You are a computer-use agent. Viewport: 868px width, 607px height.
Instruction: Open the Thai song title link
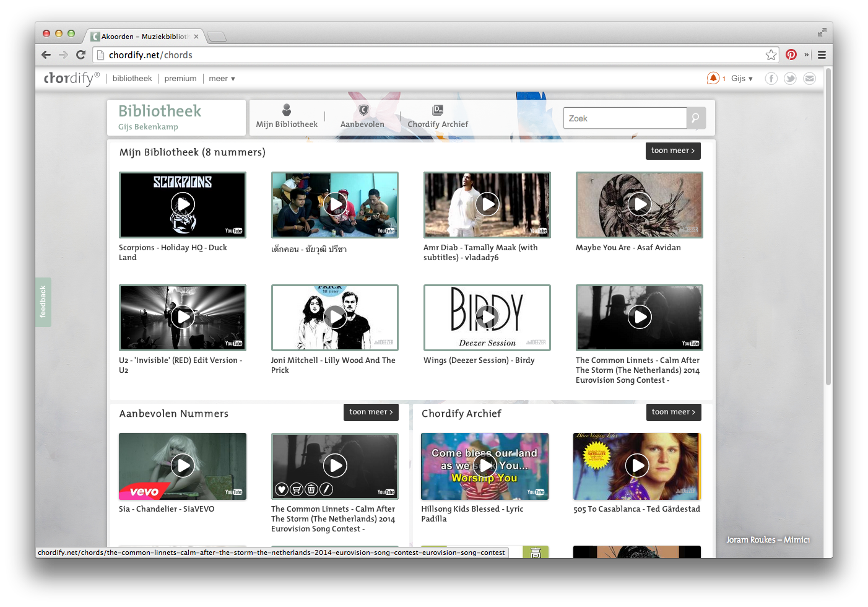[x=309, y=249]
